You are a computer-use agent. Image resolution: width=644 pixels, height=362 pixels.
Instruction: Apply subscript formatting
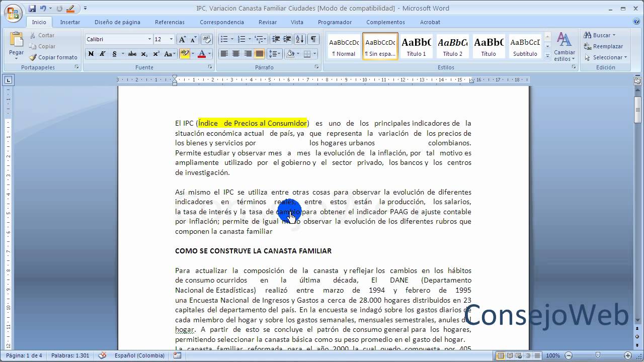pyautogui.click(x=144, y=54)
